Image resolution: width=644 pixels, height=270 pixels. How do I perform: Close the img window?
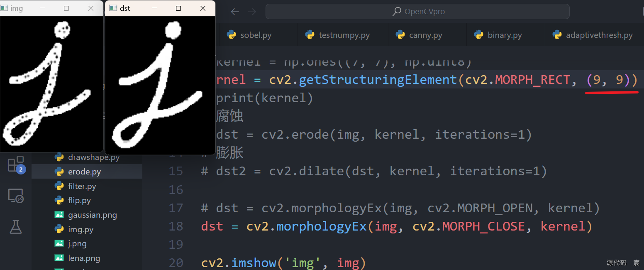point(91,8)
